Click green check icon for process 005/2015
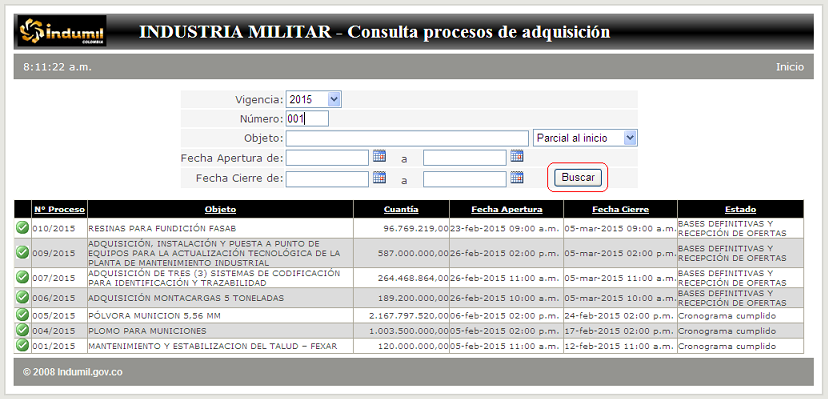This screenshot has height=399, width=828. click(x=22, y=315)
